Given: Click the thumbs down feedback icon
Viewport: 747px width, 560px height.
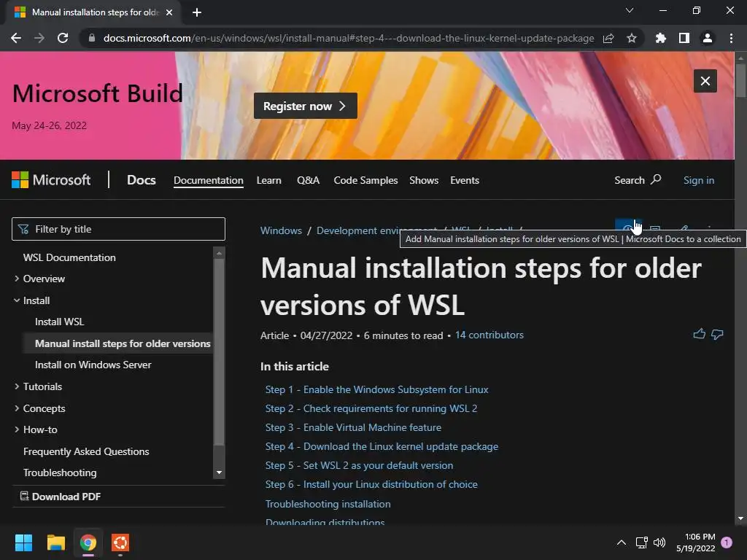Looking at the screenshot, I should click(717, 334).
